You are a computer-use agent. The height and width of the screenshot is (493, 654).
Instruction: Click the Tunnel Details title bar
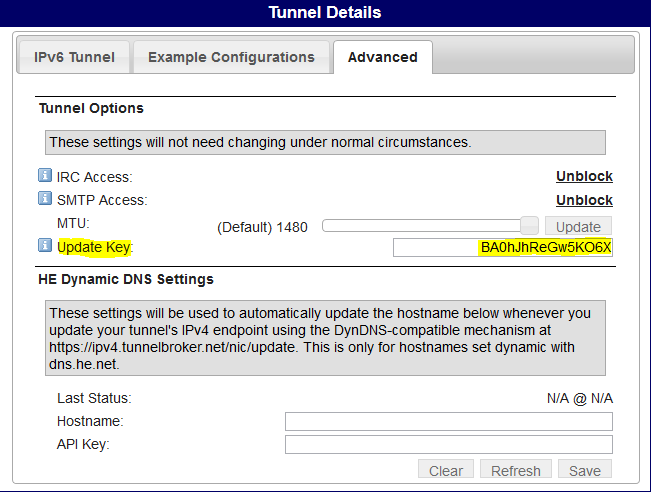(x=325, y=13)
